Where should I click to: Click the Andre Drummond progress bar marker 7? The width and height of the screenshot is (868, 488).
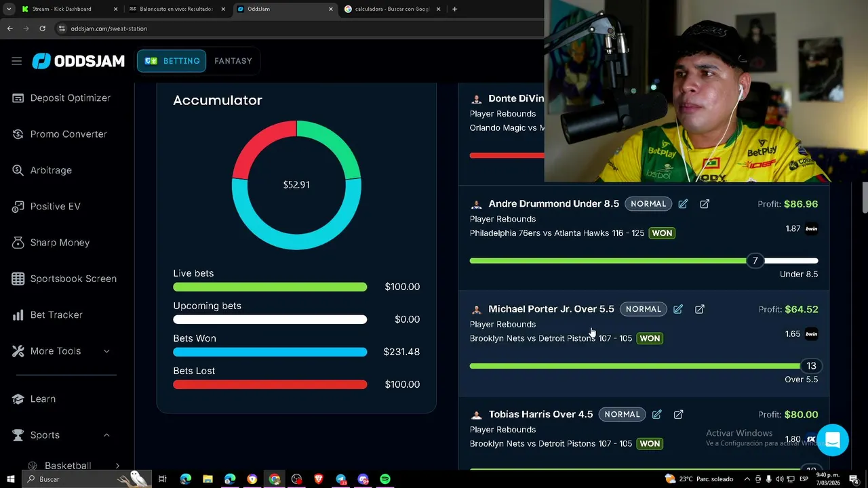[x=755, y=261]
